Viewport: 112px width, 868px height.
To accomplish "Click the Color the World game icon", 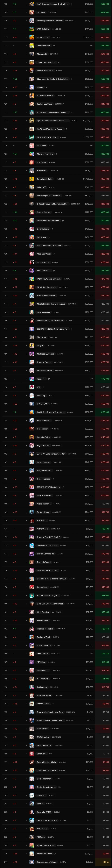I will point(32,46).
